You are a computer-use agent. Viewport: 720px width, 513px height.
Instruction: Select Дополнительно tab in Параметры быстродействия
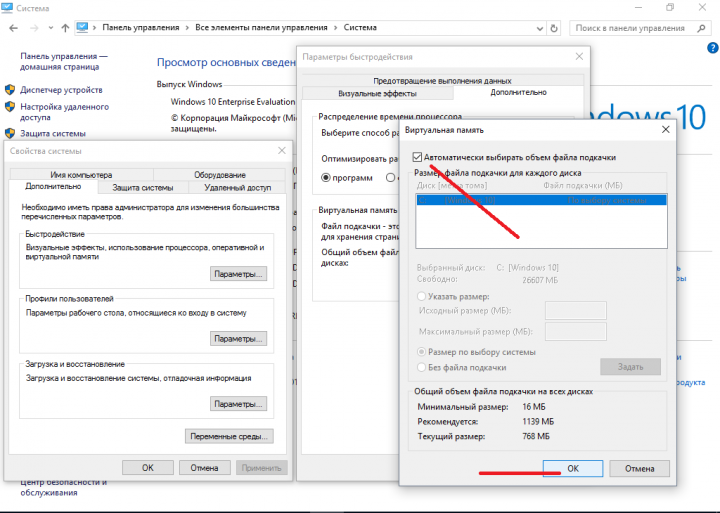[518, 92]
